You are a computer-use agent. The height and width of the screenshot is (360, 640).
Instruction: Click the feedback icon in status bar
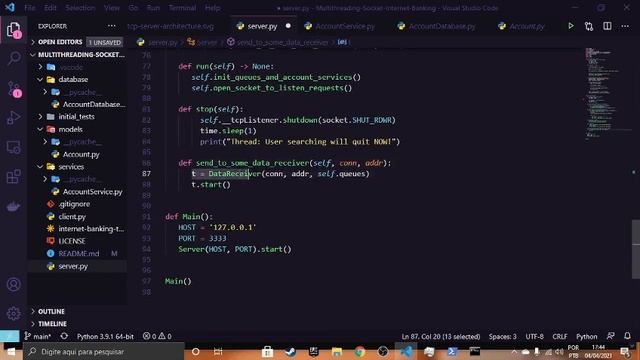coord(611,336)
